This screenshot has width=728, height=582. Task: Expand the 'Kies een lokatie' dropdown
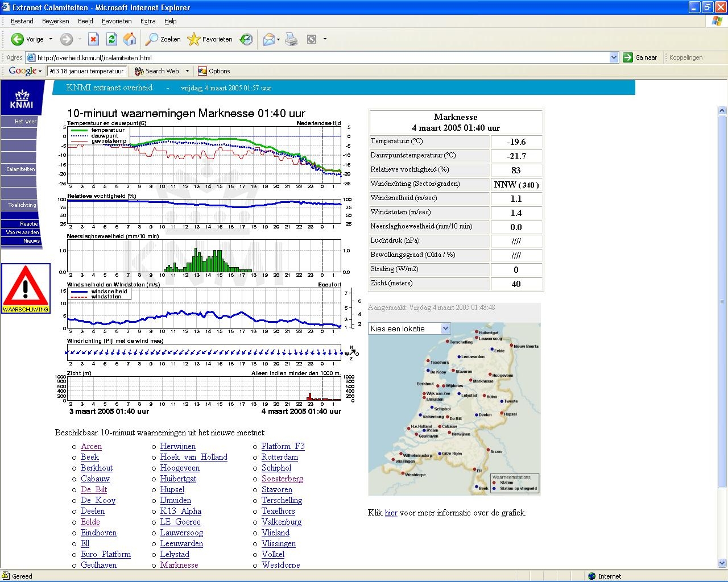tap(445, 329)
